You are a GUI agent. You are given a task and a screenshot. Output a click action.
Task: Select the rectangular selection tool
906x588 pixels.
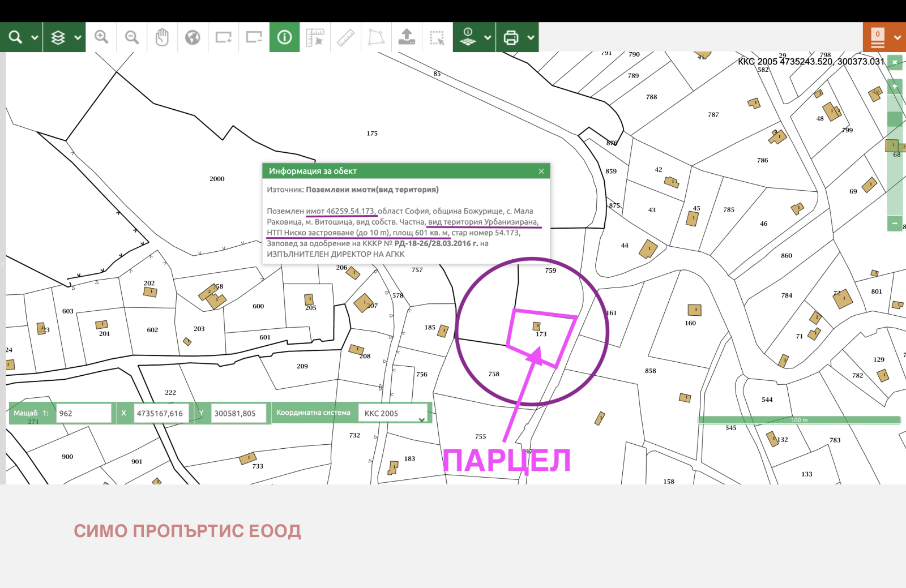tap(437, 37)
